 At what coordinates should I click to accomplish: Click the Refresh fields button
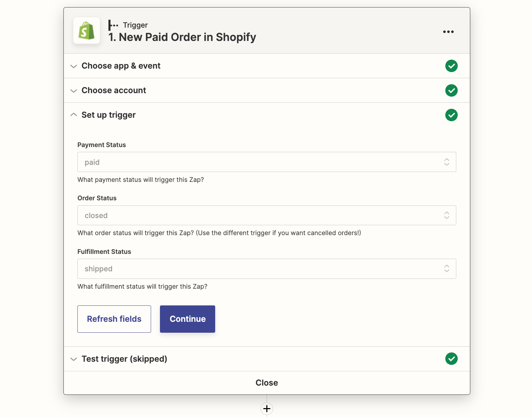tap(114, 319)
